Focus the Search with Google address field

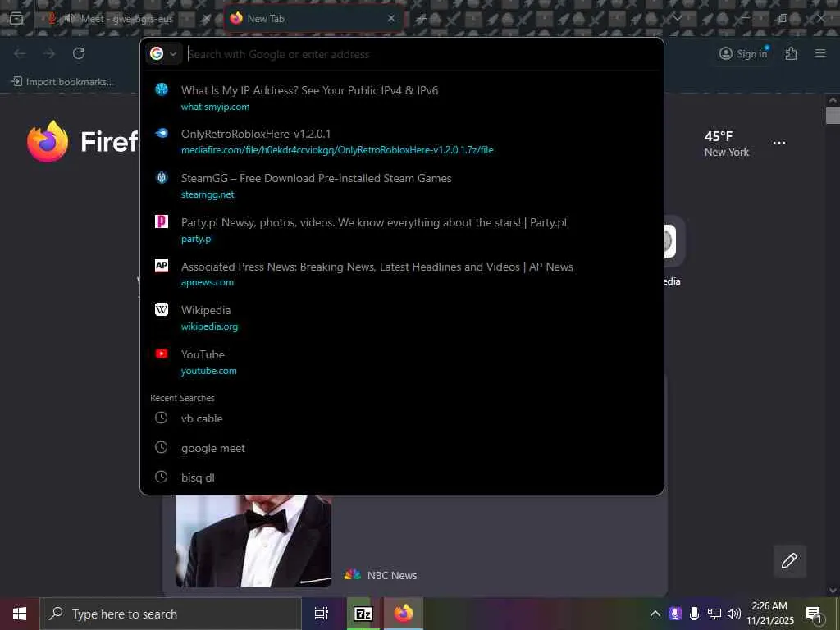click(423, 54)
